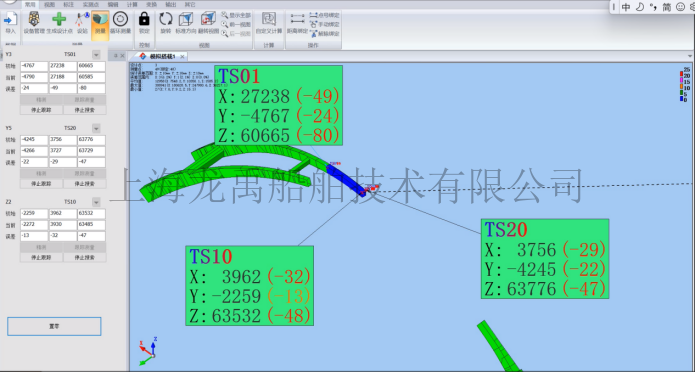
Task: Expand the TS20 dropdown arrow
Action: click(96, 129)
